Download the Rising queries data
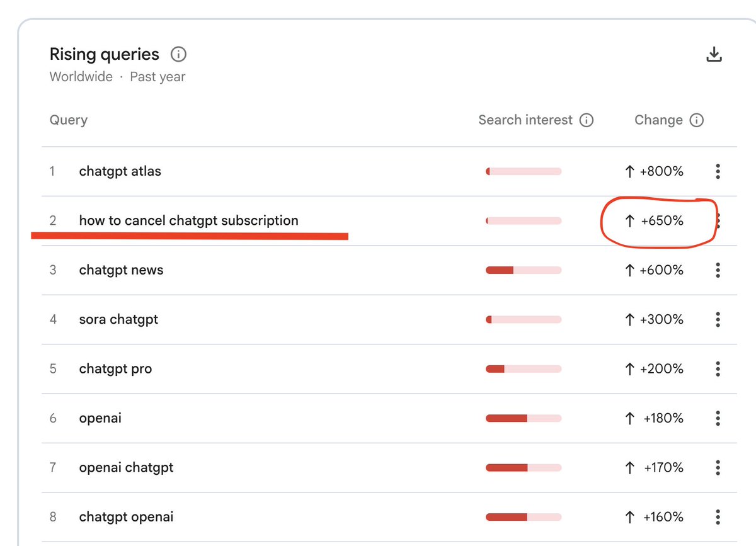756x546 pixels. pos(713,54)
